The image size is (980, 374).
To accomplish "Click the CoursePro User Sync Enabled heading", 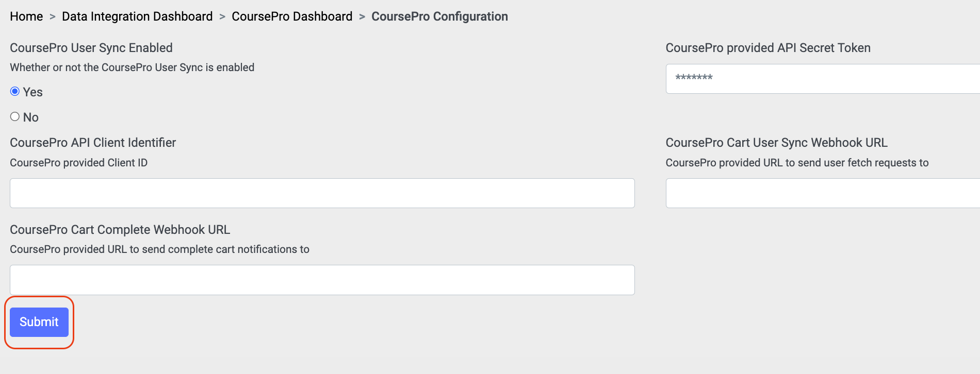I will (x=91, y=47).
